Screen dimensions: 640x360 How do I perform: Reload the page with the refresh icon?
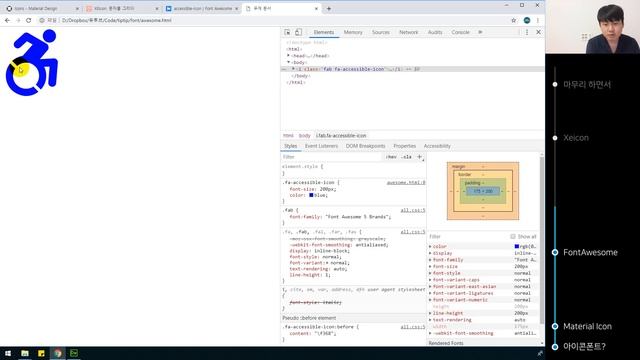click(29, 20)
